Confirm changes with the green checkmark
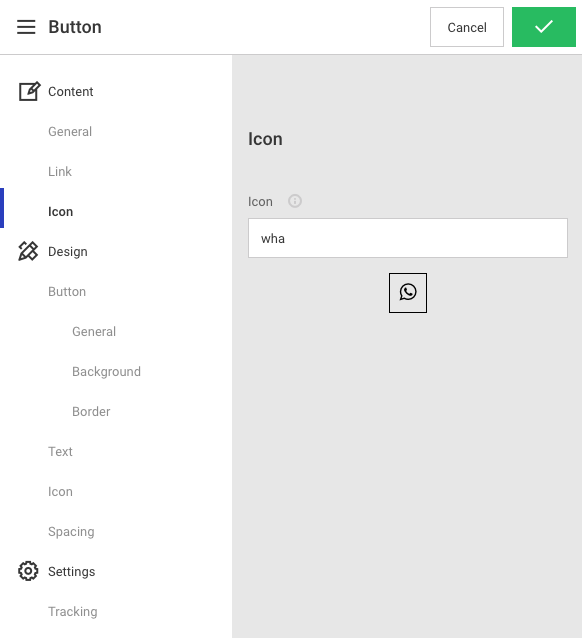 [x=544, y=27]
